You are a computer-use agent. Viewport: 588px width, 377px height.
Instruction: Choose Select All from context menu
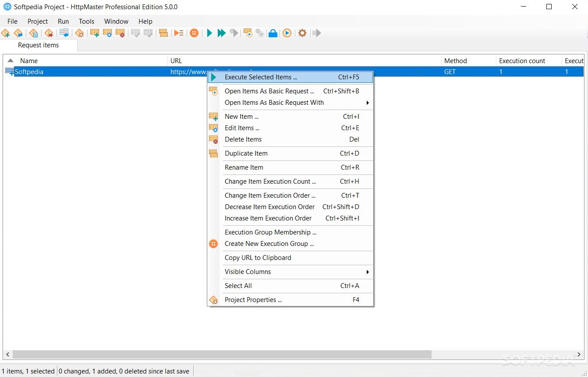tap(290, 286)
